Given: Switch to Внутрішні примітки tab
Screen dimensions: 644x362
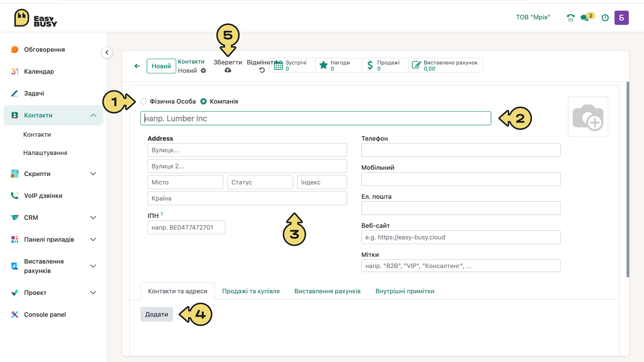Looking at the screenshot, I should [405, 291].
